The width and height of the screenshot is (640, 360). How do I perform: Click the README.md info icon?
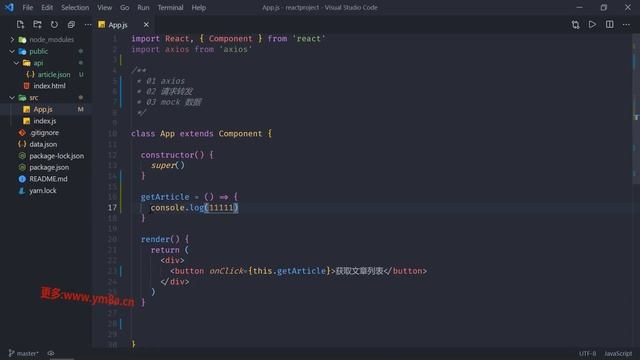(22, 179)
